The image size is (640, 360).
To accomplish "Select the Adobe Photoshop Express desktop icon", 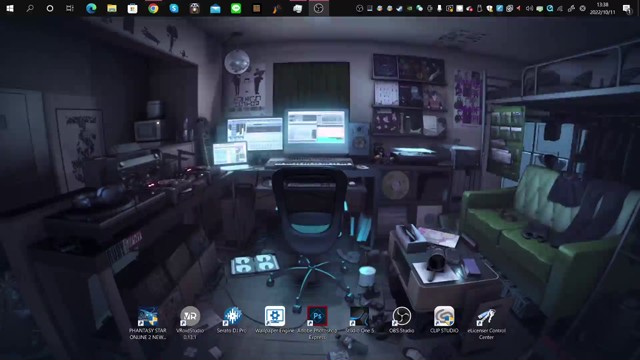I will click(x=317, y=322).
